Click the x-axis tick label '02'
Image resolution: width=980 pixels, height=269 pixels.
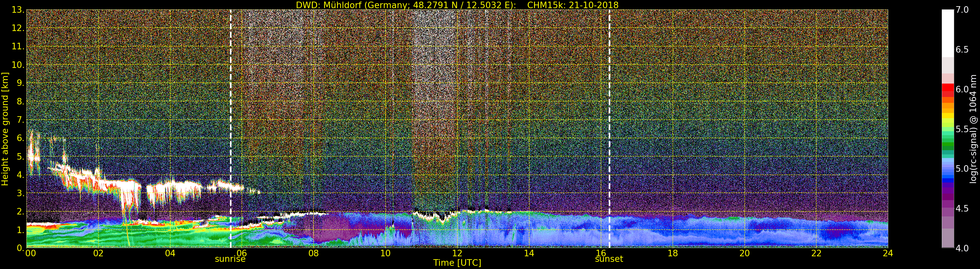[x=98, y=253]
